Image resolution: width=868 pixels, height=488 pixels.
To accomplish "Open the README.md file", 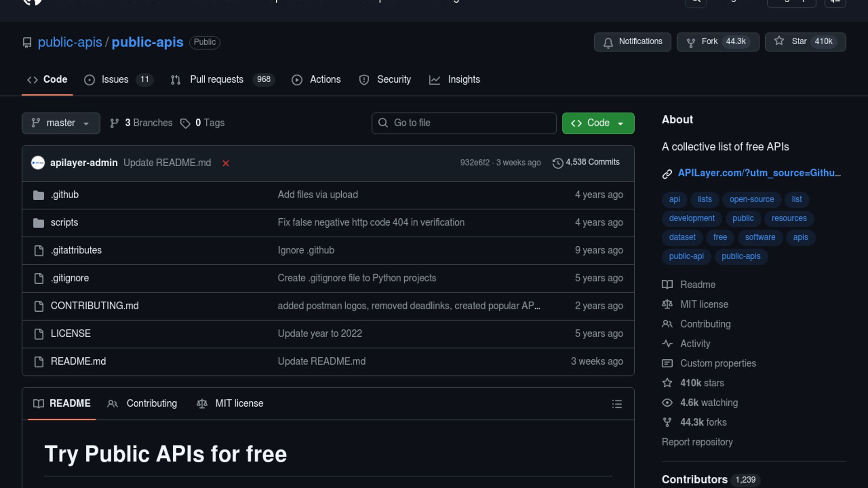I will point(78,361).
